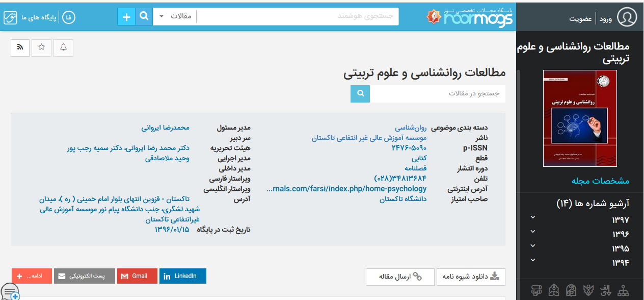
Task: Click the star favorite icon
Action: pyautogui.click(x=42, y=47)
